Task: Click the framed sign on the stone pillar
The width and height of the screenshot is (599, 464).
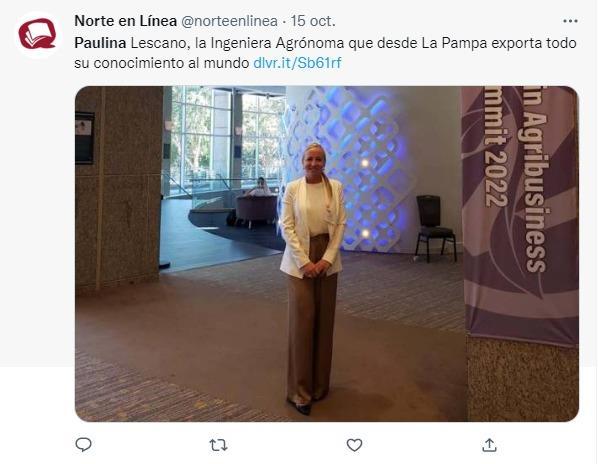Action: point(84,138)
